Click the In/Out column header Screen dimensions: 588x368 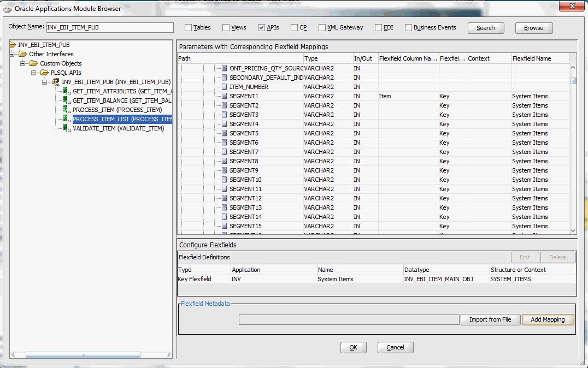[x=365, y=58]
